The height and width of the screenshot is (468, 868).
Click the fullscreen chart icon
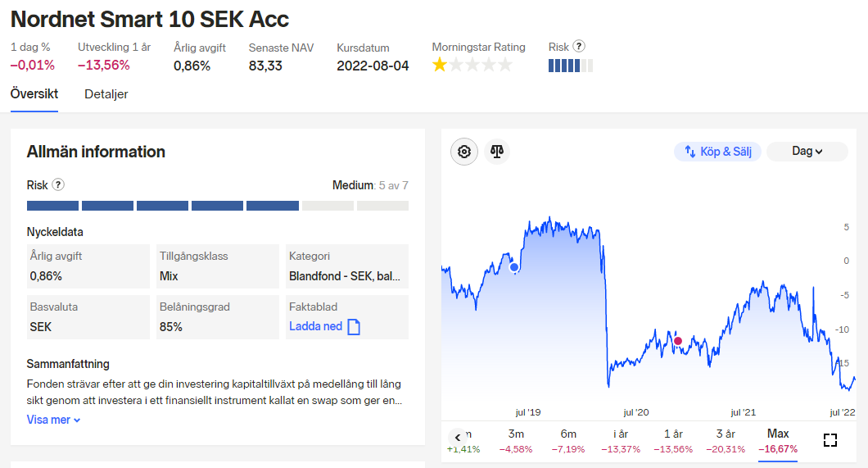pyautogui.click(x=830, y=440)
